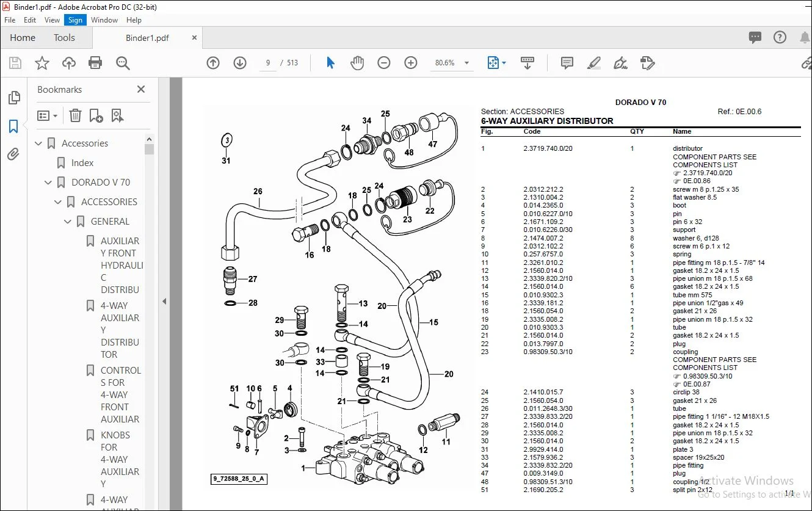This screenshot has height=511, width=812.
Task: Click the 80.6% zoom value field
Action: point(444,63)
